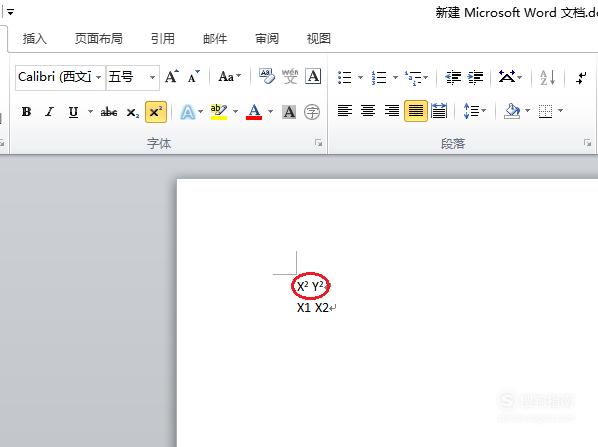Click the Multilevel List icon
The height and width of the screenshot is (447, 598).
(x=413, y=77)
